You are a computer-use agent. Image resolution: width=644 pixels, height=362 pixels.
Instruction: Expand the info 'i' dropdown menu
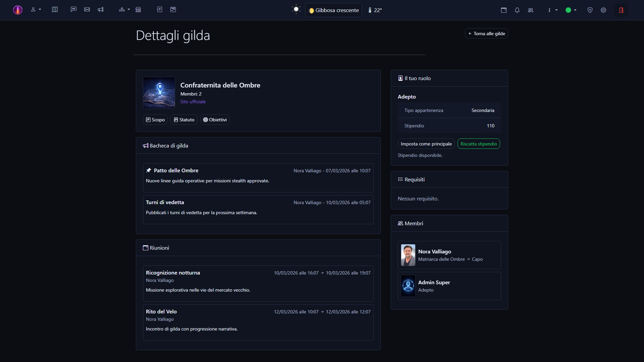552,10
